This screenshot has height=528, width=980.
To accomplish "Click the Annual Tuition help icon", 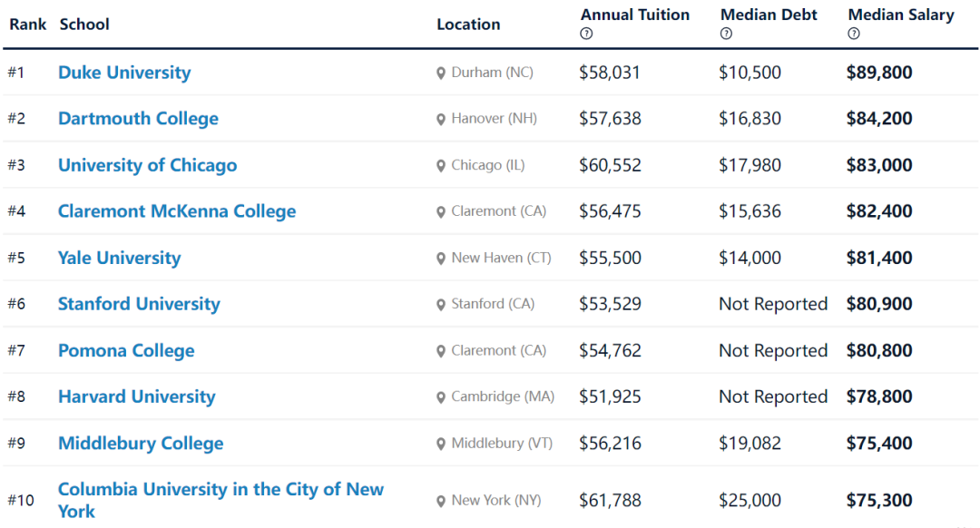I will click(x=586, y=34).
